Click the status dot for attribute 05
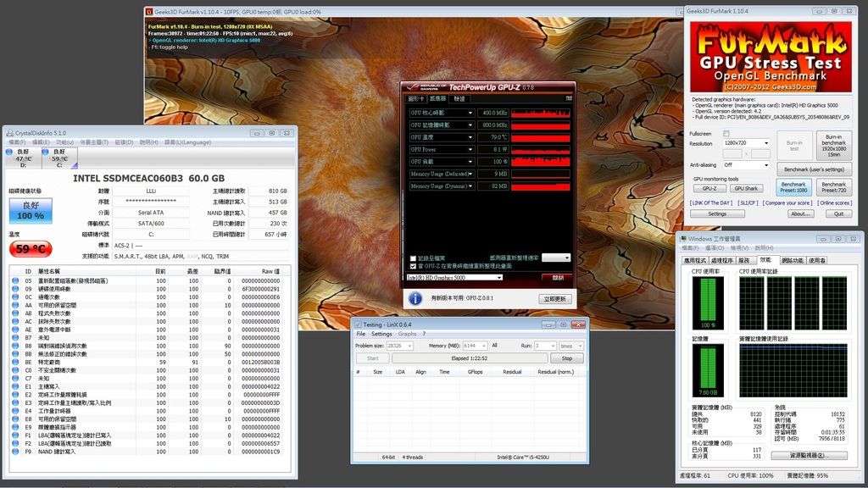 pos(15,280)
